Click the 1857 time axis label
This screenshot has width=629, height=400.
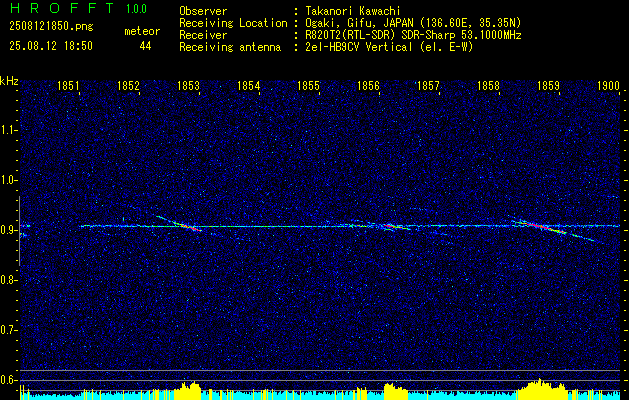[428, 86]
